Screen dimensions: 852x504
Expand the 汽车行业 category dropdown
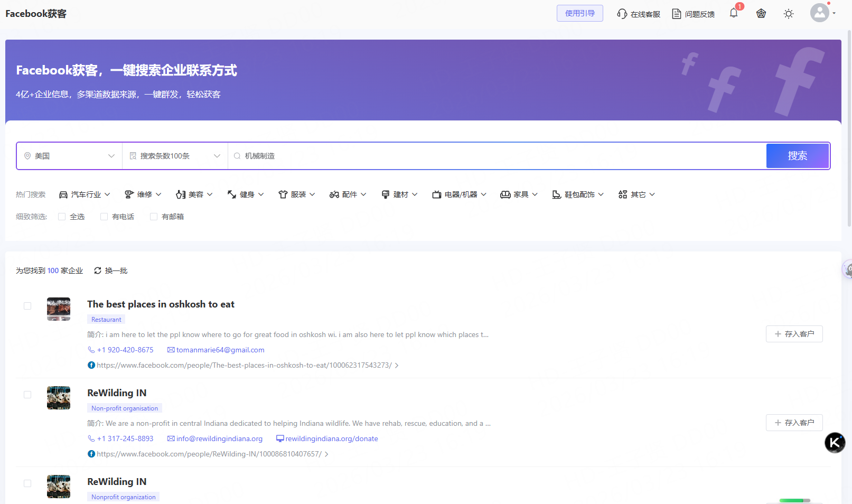pos(85,194)
